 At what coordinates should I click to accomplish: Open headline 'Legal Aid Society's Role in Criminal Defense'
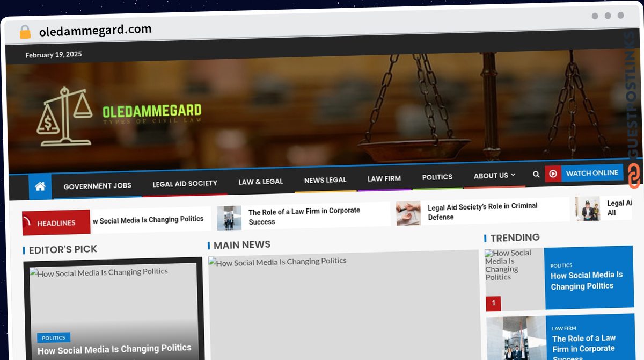pos(482,211)
